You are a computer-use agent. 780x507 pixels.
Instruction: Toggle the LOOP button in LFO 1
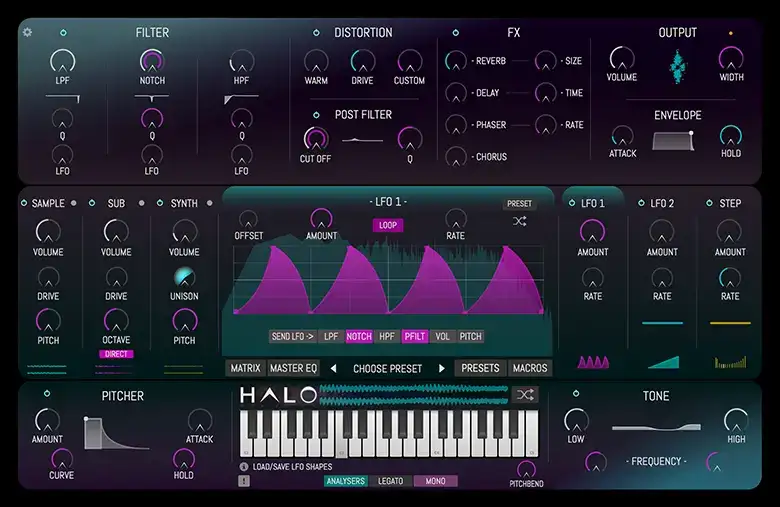388,225
